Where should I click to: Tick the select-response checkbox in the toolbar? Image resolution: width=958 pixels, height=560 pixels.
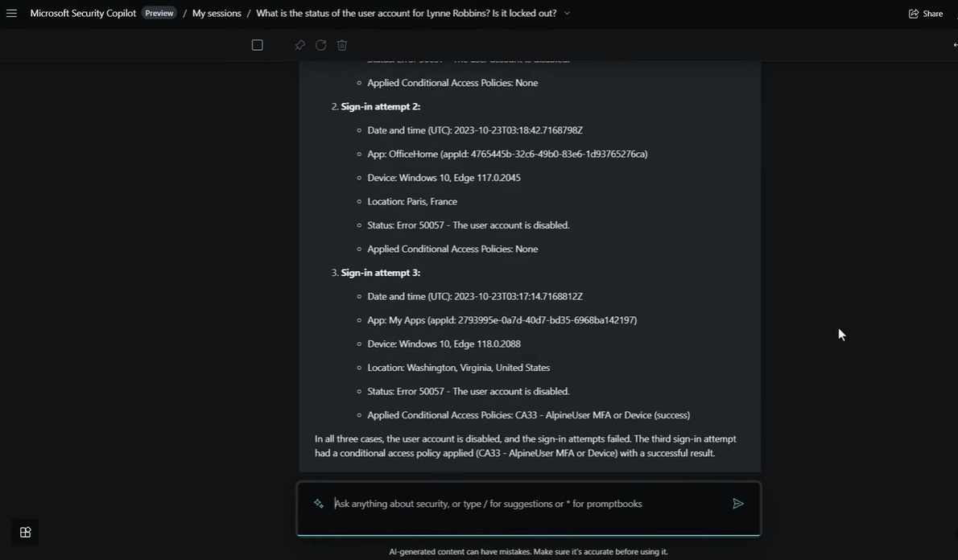(x=258, y=45)
